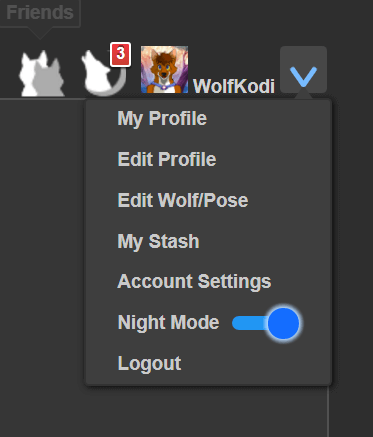Toggle the Night Mode switch off
This screenshot has width=373, height=437.
[x=266, y=323]
